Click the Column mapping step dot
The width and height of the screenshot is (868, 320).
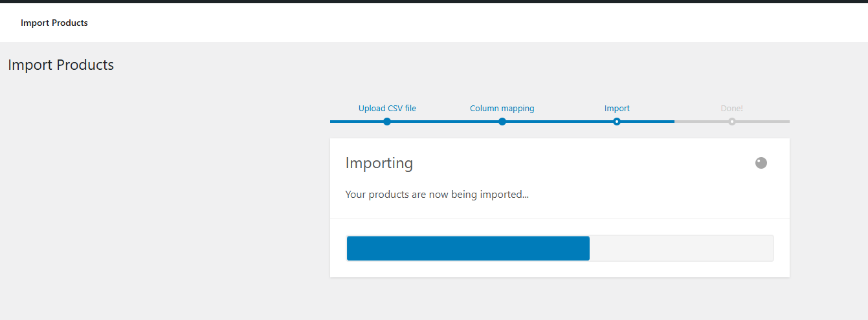[x=502, y=122]
